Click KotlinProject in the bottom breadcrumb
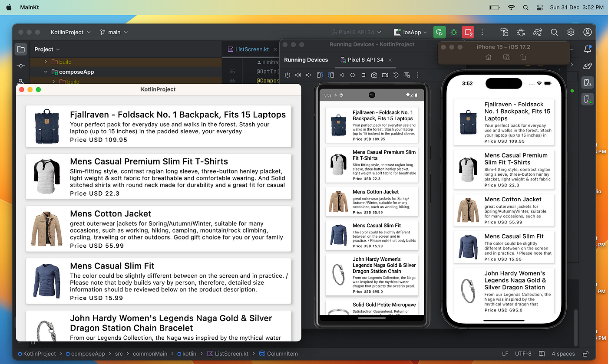Image resolution: width=608 pixels, height=364 pixels. pos(37,354)
